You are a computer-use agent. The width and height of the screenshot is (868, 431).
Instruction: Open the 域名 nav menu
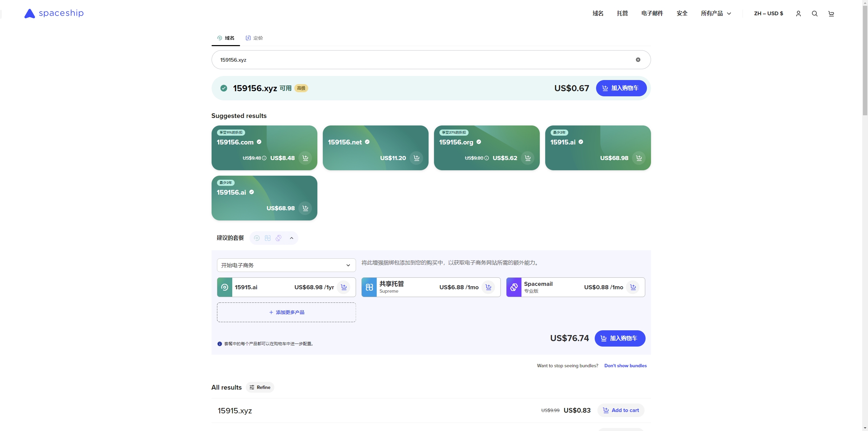(x=598, y=14)
